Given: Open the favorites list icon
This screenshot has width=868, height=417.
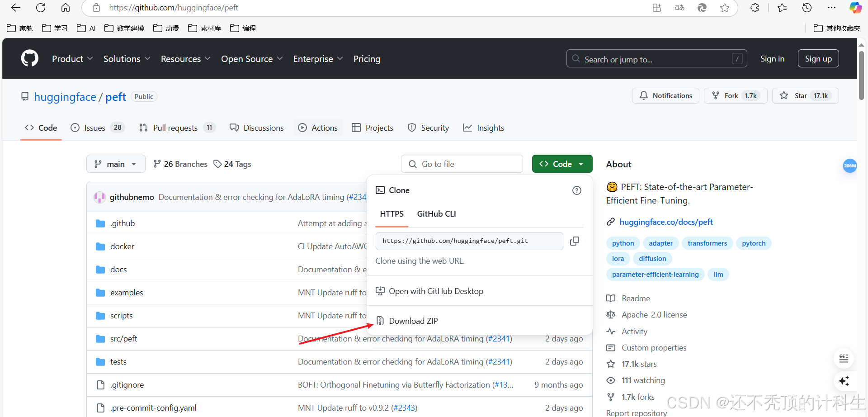Looking at the screenshot, I should coord(782,8).
